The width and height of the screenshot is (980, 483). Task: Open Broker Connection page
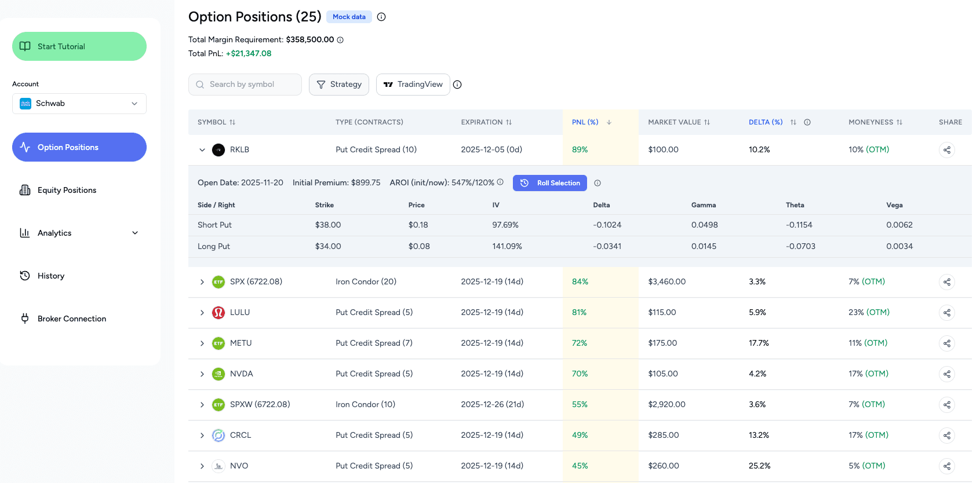(71, 319)
